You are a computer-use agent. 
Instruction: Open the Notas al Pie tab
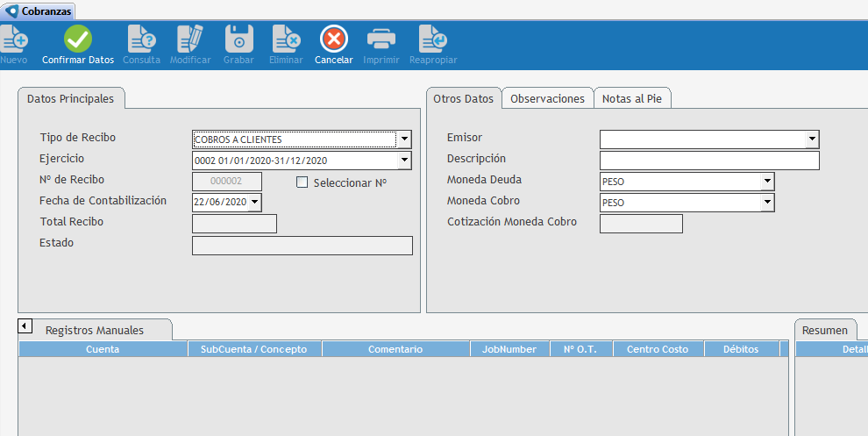click(632, 99)
